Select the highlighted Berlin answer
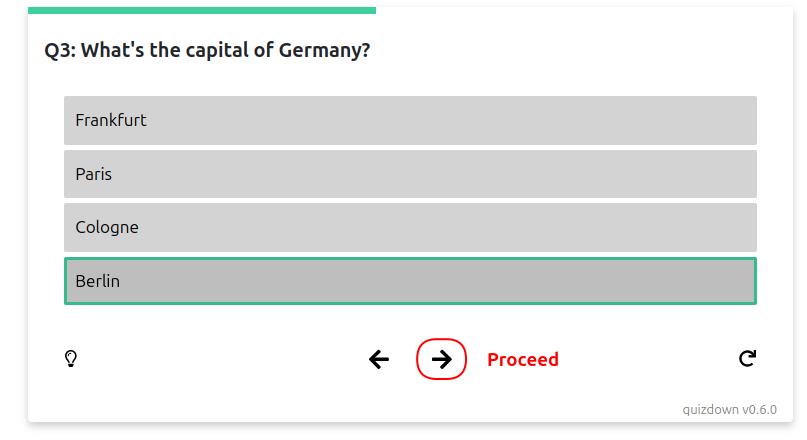807x440 pixels. click(x=410, y=281)
